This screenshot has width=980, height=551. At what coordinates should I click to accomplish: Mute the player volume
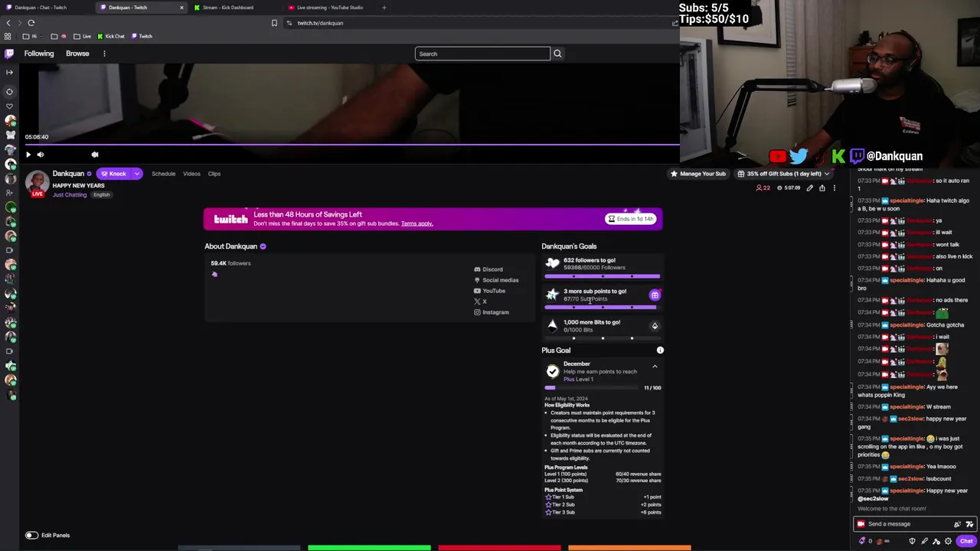(41, 155)
